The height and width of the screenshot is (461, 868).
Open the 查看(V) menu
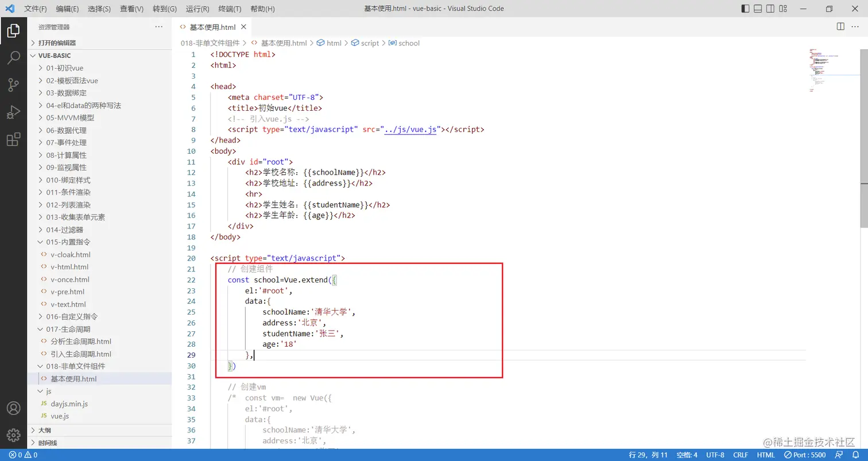coord(132,9)
